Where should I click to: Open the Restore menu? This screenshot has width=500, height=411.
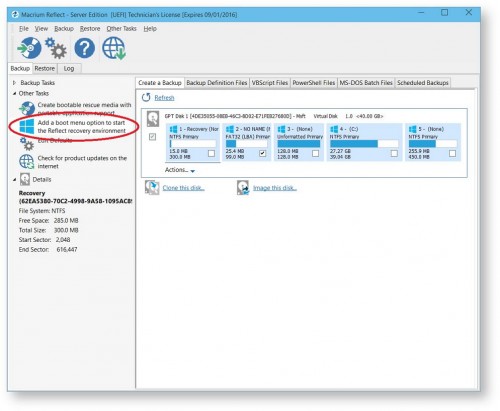[x=90, y=29]
